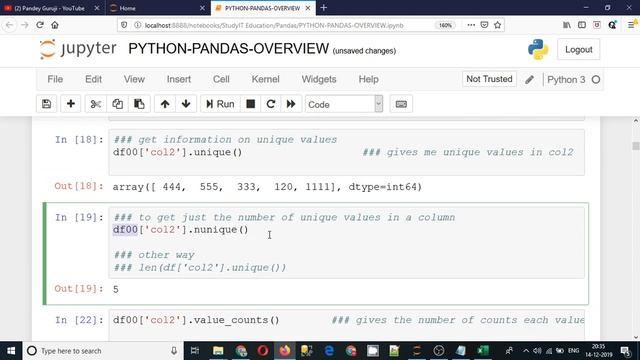Image resolution: width=640 pixels, height=360 pixels.
Task: Insert a cell below with plus icon
Action: click(71, 104)
